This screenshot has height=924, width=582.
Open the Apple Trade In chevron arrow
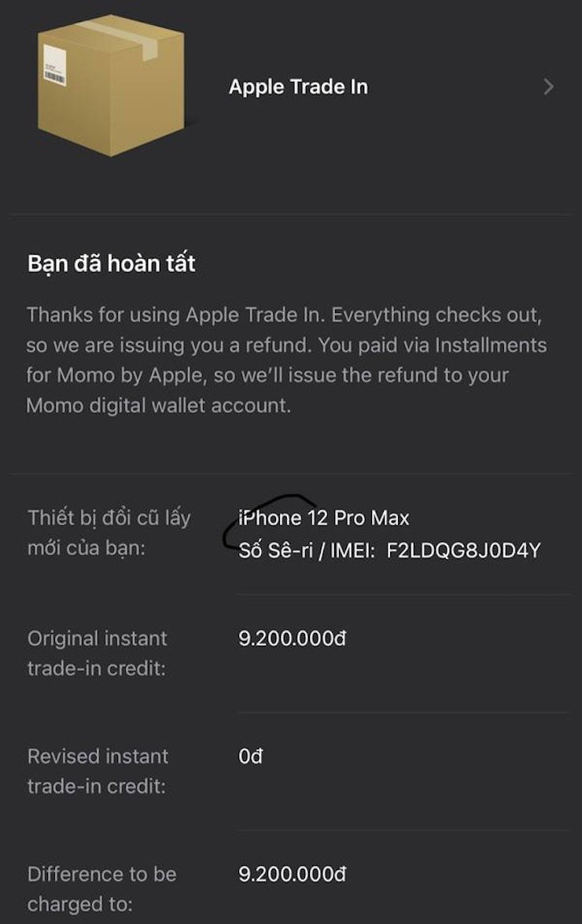(x=548, y=87)
